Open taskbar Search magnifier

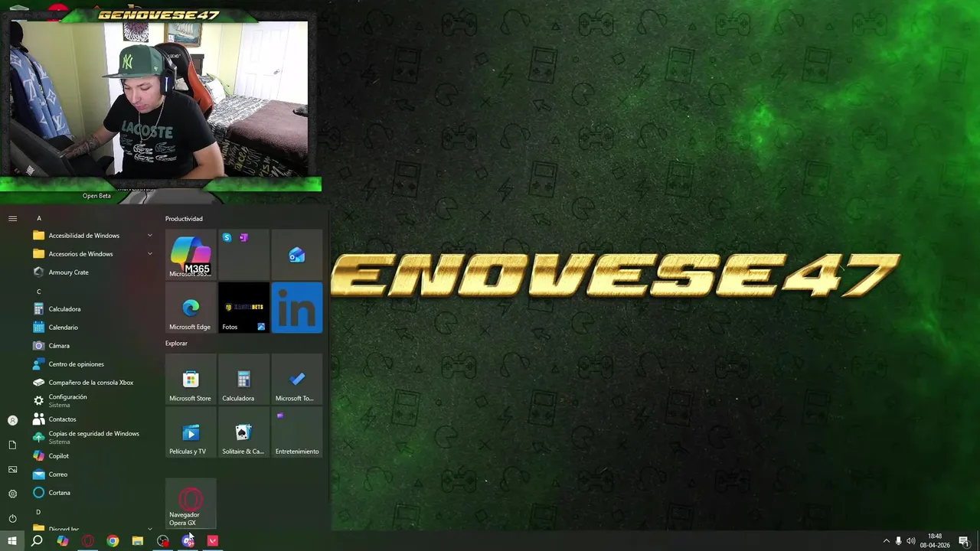pos(37,541)
